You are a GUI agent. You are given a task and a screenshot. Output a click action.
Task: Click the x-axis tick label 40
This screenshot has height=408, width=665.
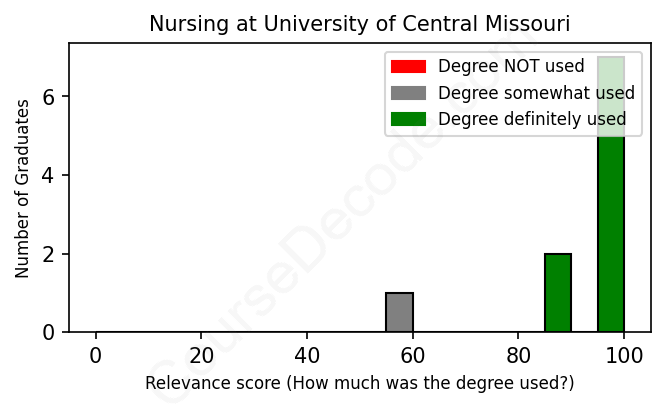[307, 355]
